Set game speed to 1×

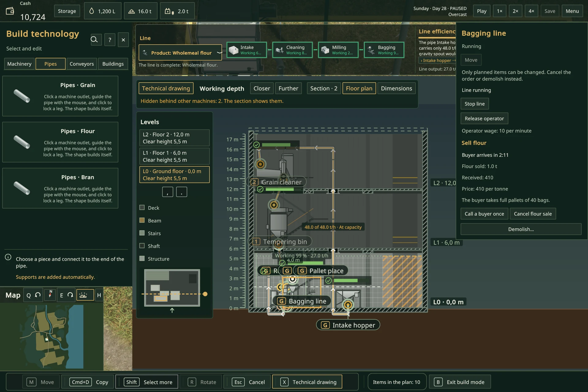tap(499, 11)
